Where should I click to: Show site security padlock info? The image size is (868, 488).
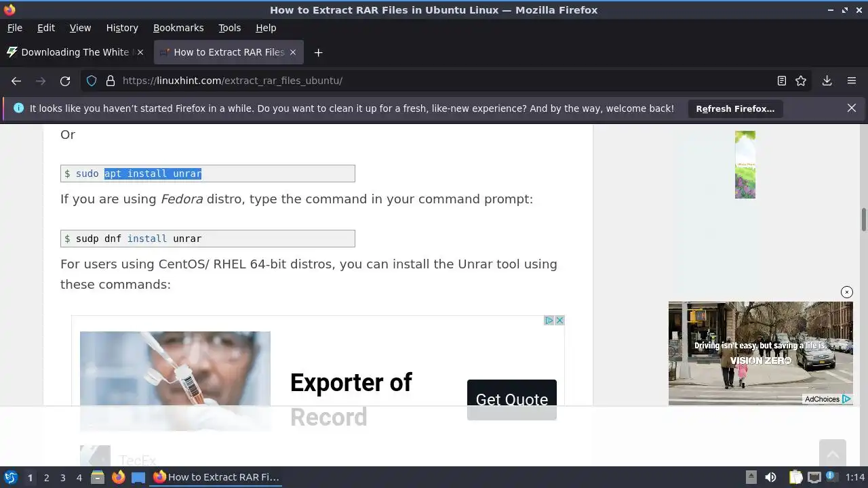click(x=111, y=81)
